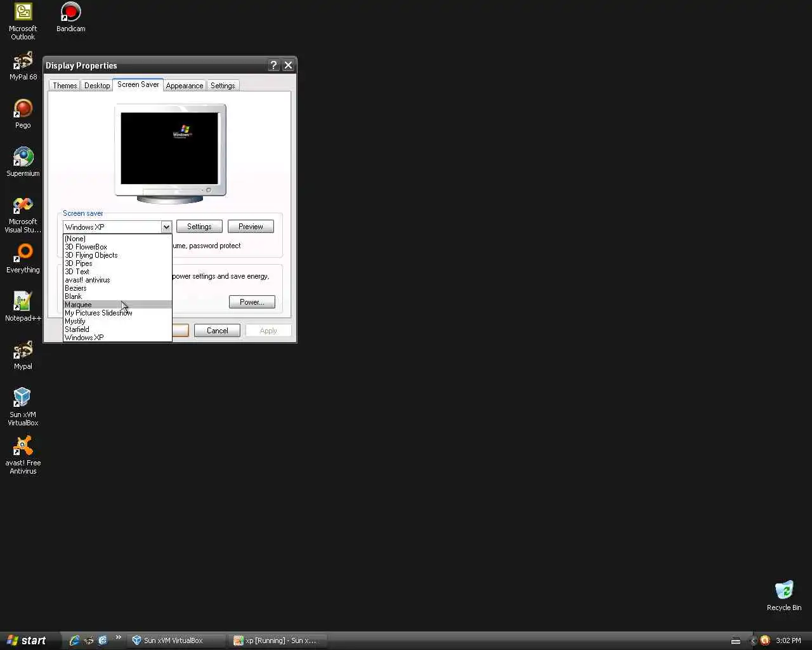Choose the highlighted Marquee screen saver
812x650 pixels.
pos(117,305)
